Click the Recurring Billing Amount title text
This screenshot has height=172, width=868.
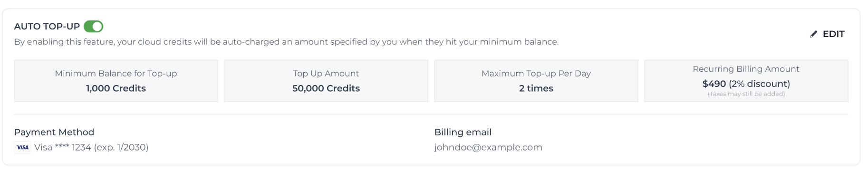746,69
